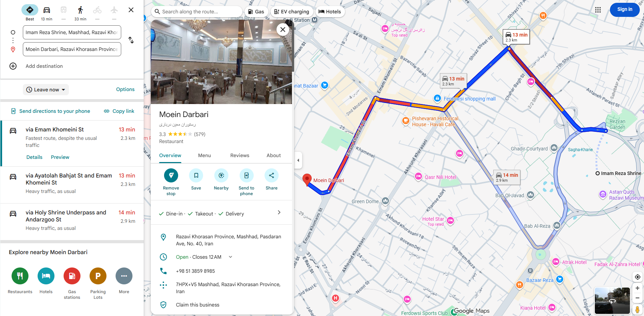Open Details for the fastest route
The width and height of the screenshot is (644, 316).
point(34,157)
